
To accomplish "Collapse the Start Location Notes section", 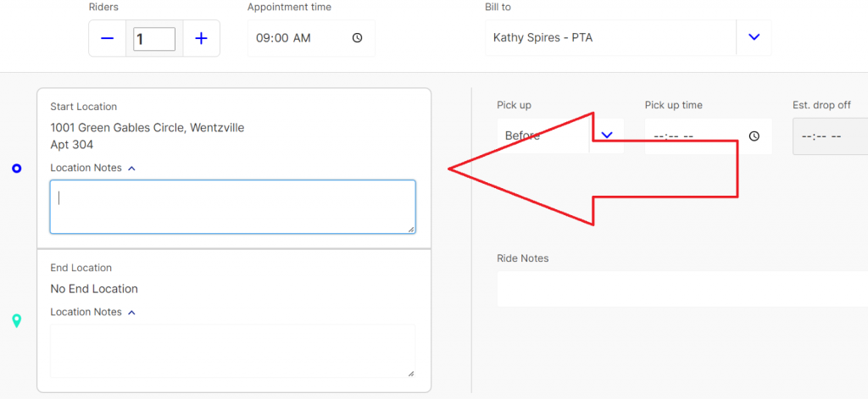I will point(131,168).
